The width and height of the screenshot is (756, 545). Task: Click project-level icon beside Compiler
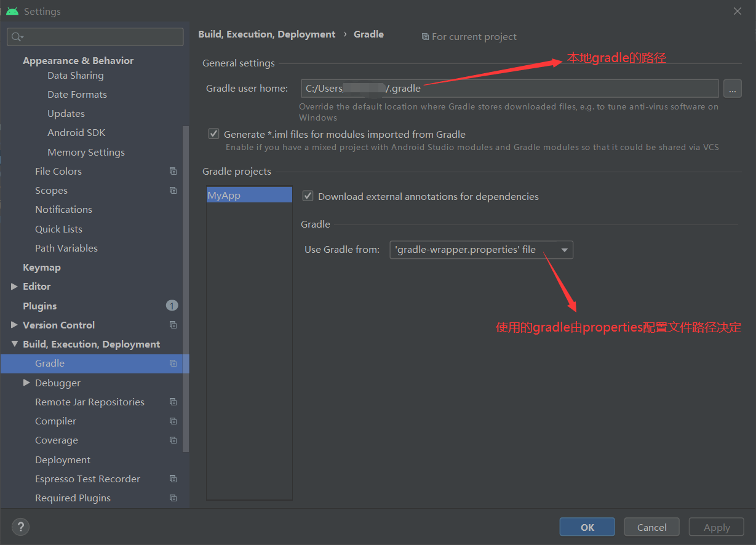point(173,421)
